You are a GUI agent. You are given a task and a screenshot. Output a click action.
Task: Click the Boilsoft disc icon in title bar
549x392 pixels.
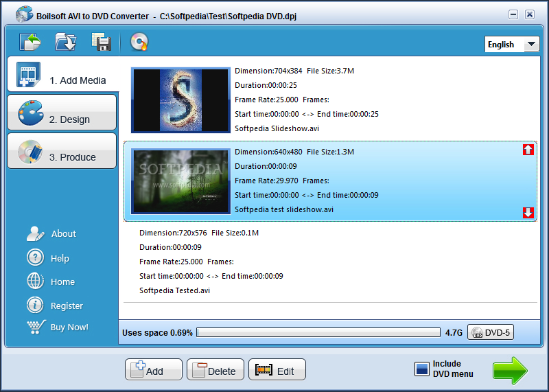coord(24,14)
